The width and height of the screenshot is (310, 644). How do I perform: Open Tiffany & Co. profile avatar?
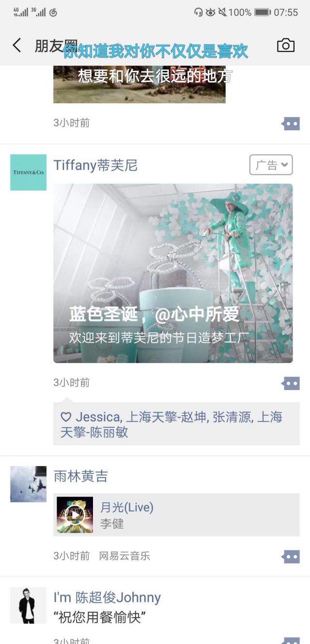pyautogui.click(x=28, y=173)
